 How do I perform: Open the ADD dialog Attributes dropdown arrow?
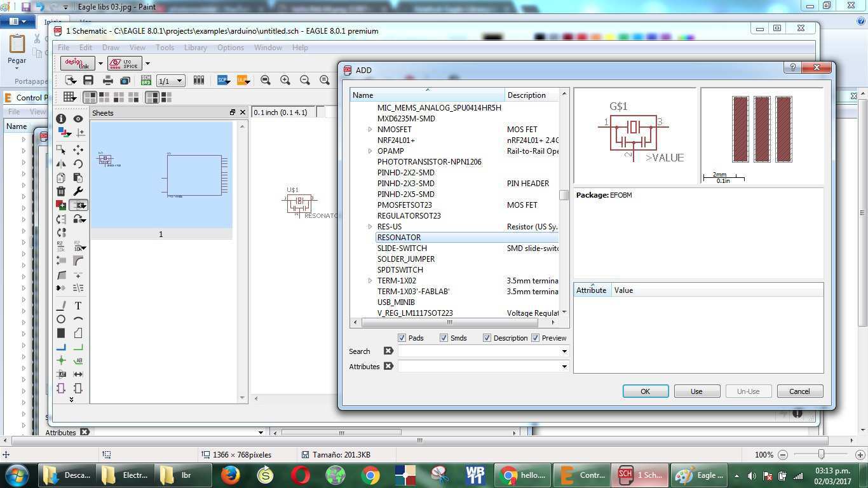coord(564,367)
